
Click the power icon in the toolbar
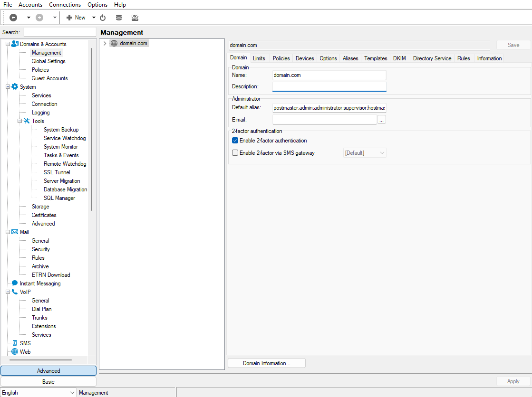coord(103,18)
